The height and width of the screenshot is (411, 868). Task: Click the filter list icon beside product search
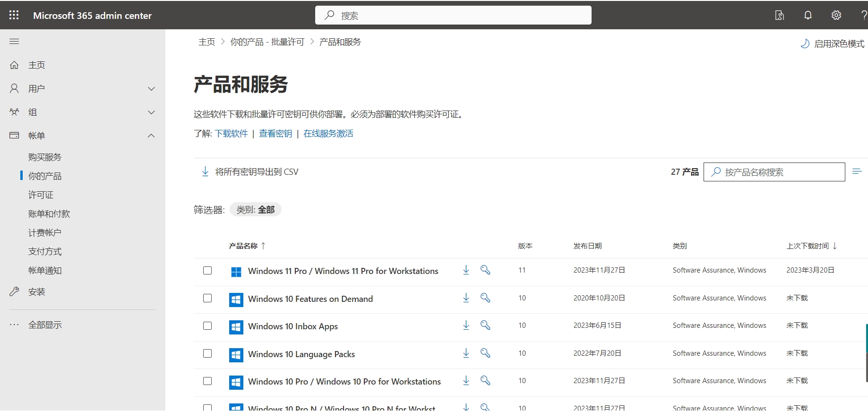[x=857, y=171]
